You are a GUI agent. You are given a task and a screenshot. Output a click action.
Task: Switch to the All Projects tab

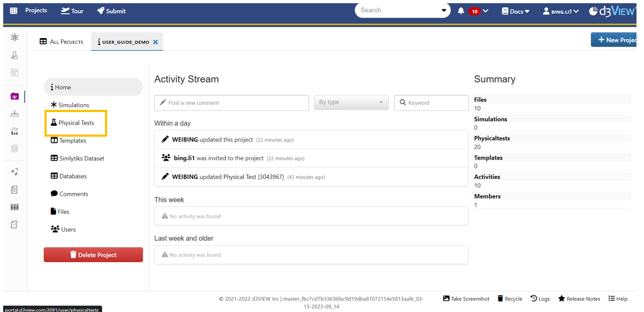62,42
